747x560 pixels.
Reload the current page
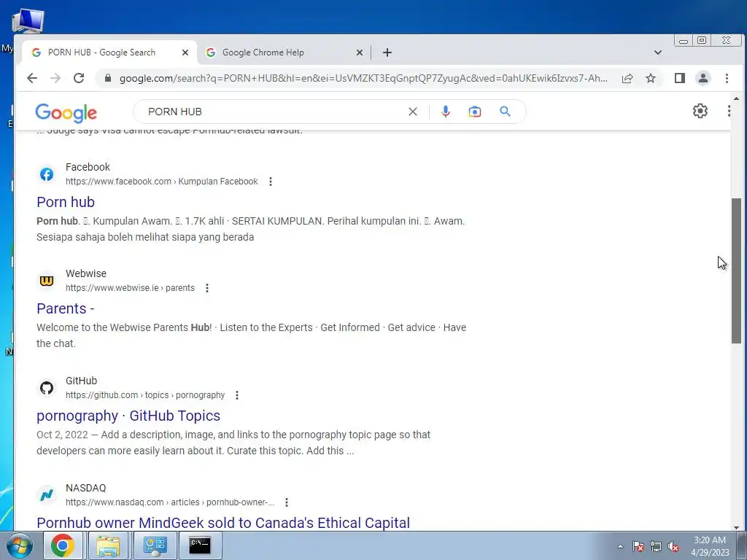coord(79,78)
